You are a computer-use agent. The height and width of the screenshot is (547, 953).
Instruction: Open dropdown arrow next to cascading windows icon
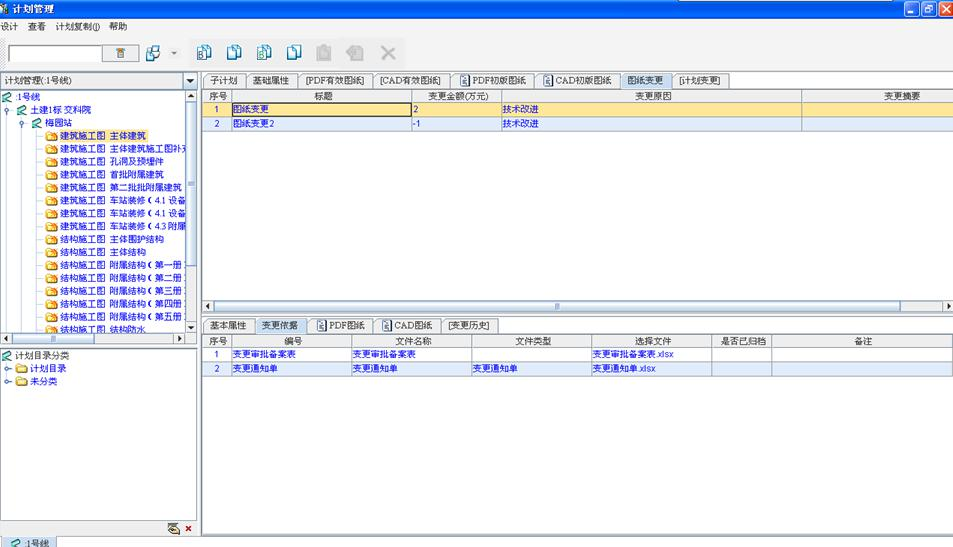(x=174, y=53)
